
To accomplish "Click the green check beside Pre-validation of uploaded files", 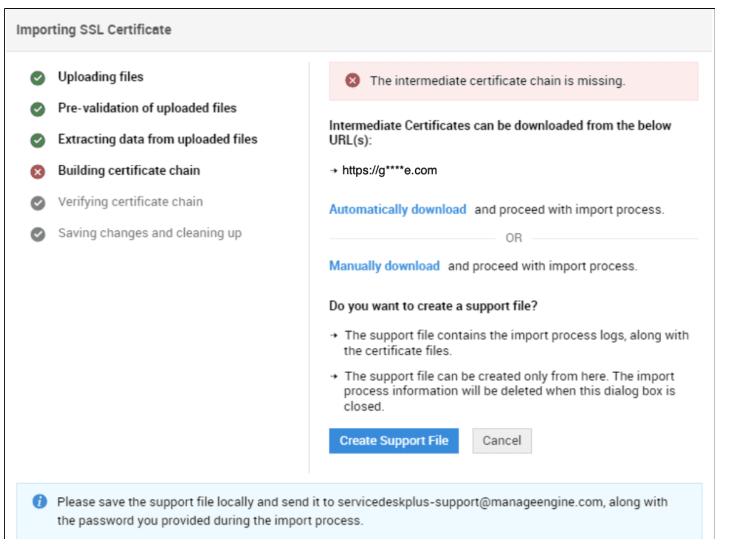I will pyautogui.click(x=38, y=109).
